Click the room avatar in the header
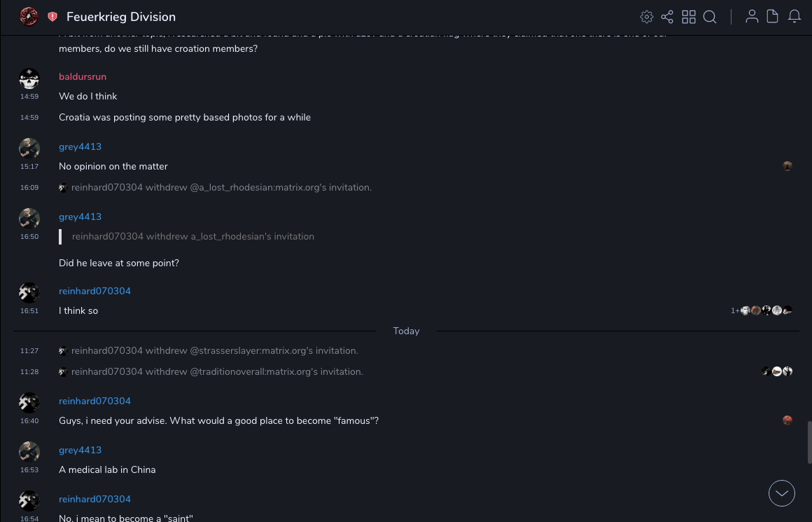The width and height of the screenshot is (812, 522). [29, 16]
